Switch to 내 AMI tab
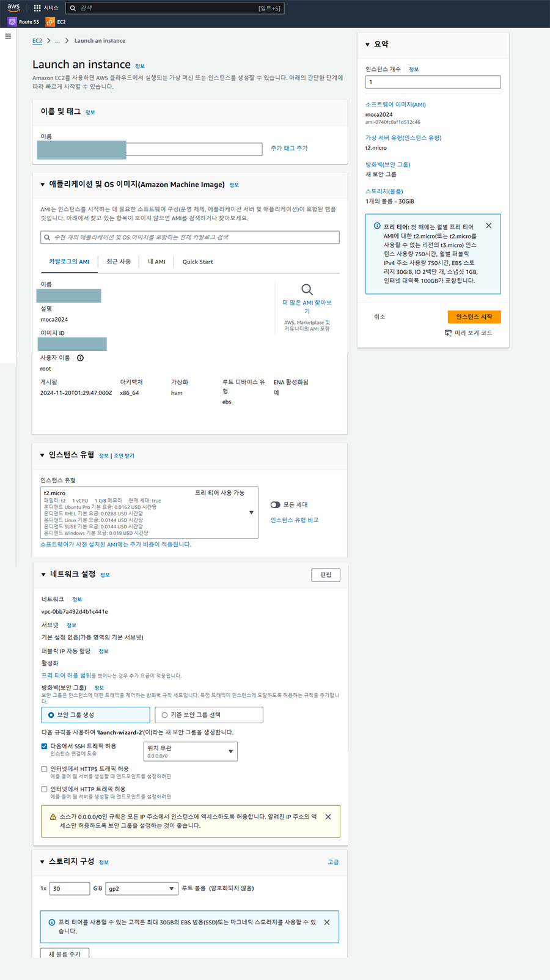Viewport: 550px width, 980px height. (156, 262)
